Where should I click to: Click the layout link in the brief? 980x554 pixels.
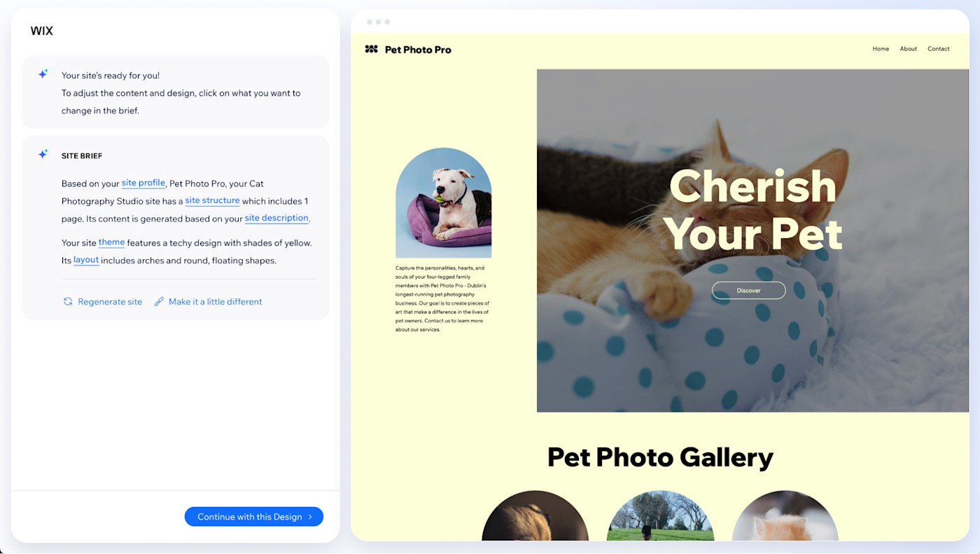point(86,260)
